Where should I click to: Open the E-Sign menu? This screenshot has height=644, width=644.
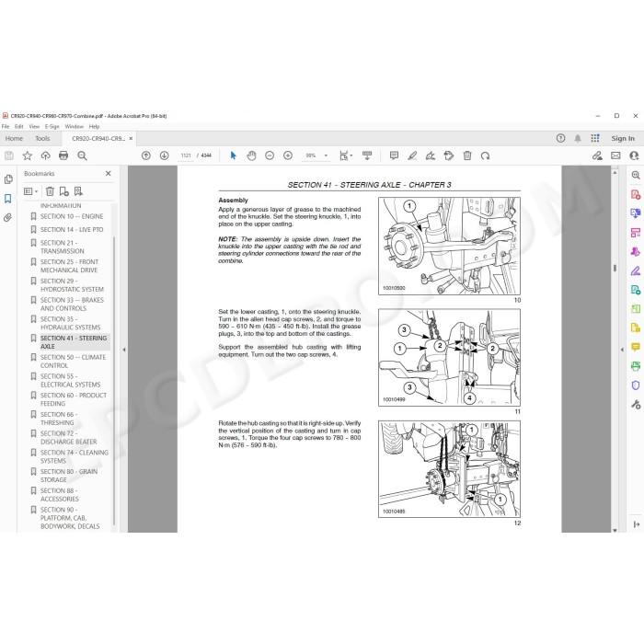(x=52, y=127)
